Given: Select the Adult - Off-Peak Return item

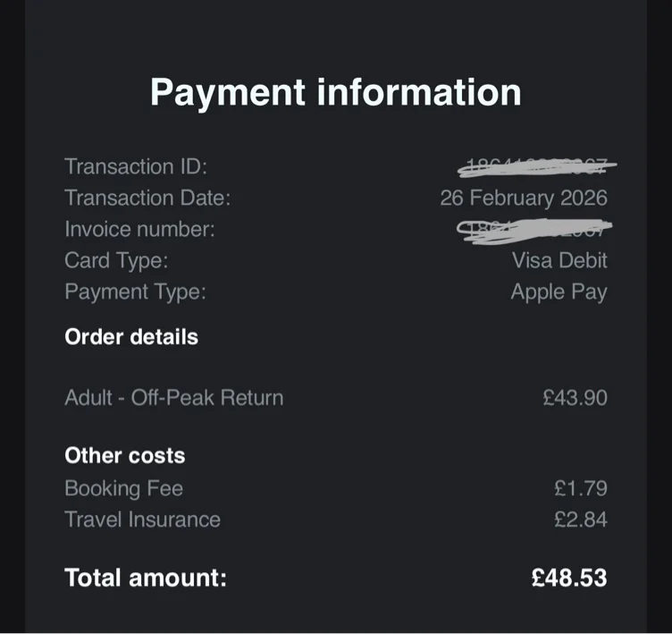Looking at the screenshot, I should tap(173, 398).
